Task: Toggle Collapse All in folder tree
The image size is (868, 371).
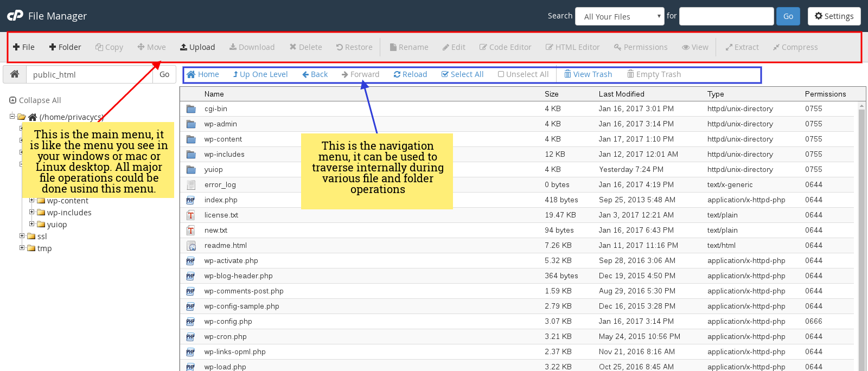Action: [35, 100]
